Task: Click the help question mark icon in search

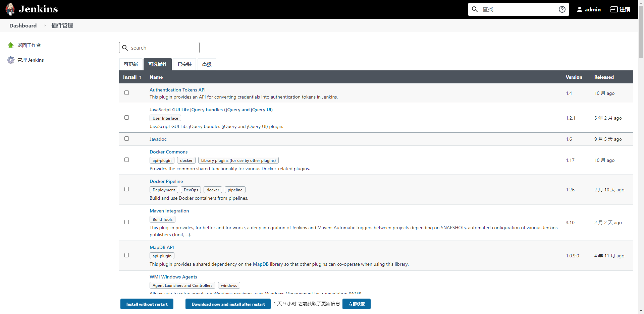Action: point(562,9)
